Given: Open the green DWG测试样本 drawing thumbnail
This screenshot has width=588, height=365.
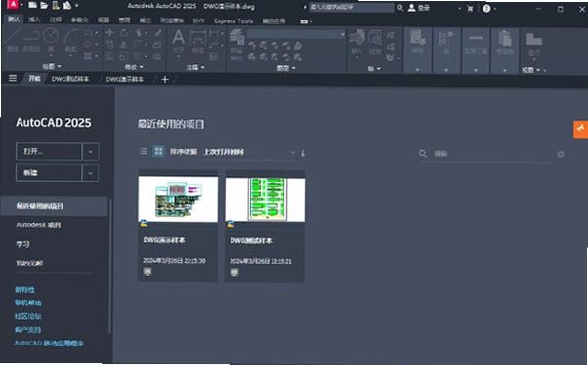Looking at the screenshot, I should point(265,199).
